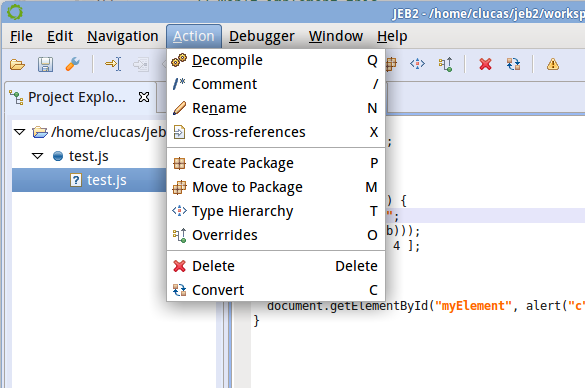The image size is (585, 388).
Task: Click the save floppy disk icon
Action: (46, 65)
